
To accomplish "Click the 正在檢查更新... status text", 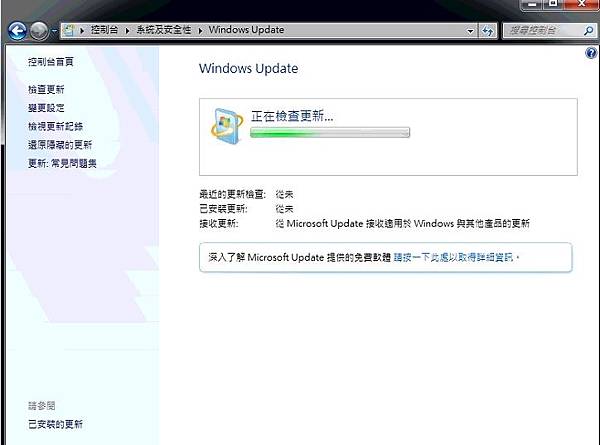I will [x=292, y=116].
